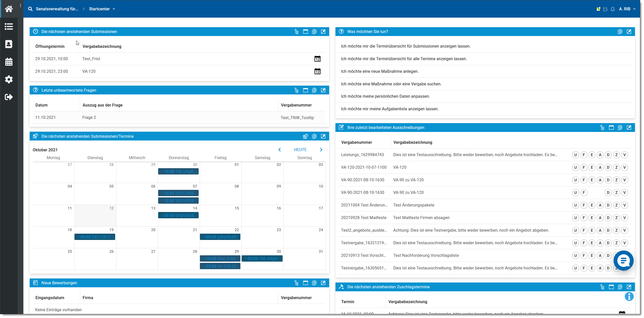644x318 pixels.
Task: Click 'Ich möchte eine neue Maßnahme anlegen'
Action: pos(379,72)
